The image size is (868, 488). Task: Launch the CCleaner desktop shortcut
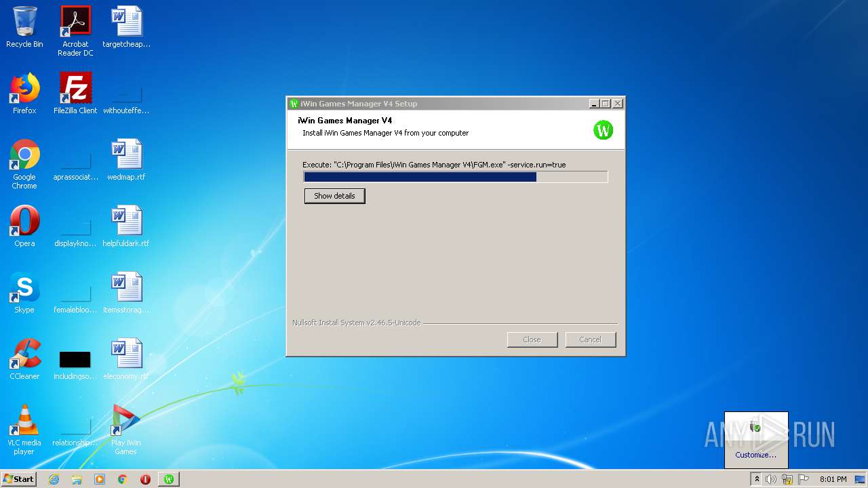(x=24, y=359)
